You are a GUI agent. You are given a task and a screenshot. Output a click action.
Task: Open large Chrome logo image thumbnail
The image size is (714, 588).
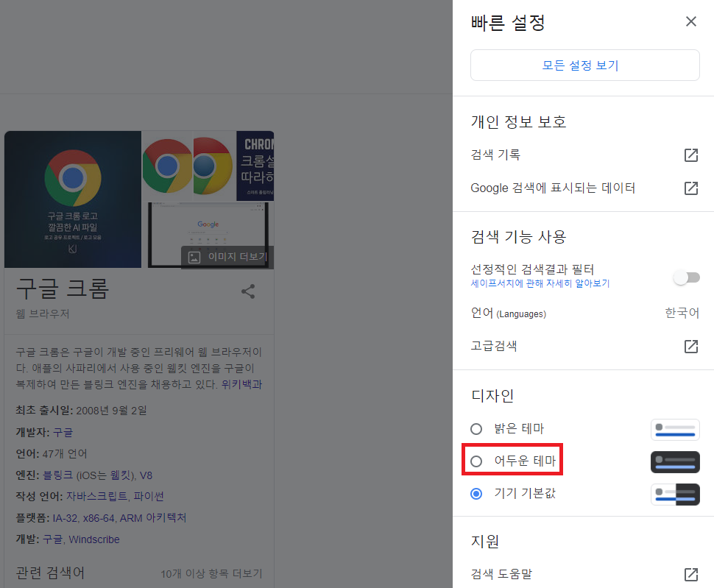[x=73, y=199]
